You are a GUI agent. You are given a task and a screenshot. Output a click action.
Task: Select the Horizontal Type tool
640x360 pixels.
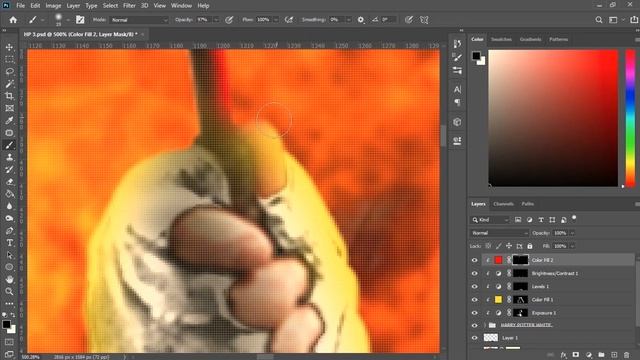[x=9, y=243]
